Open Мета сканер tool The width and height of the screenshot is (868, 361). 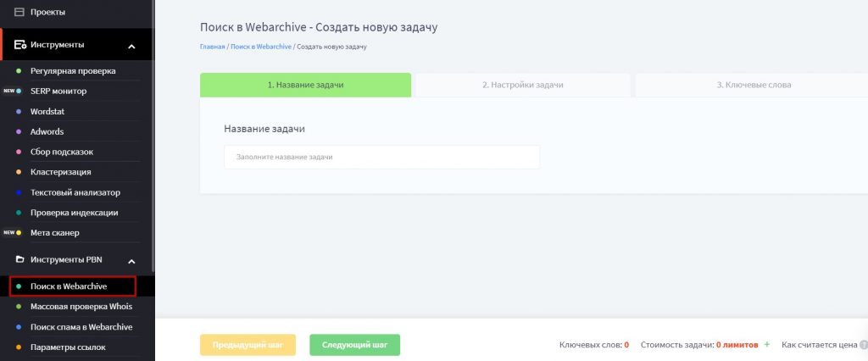tap(55, 232)
